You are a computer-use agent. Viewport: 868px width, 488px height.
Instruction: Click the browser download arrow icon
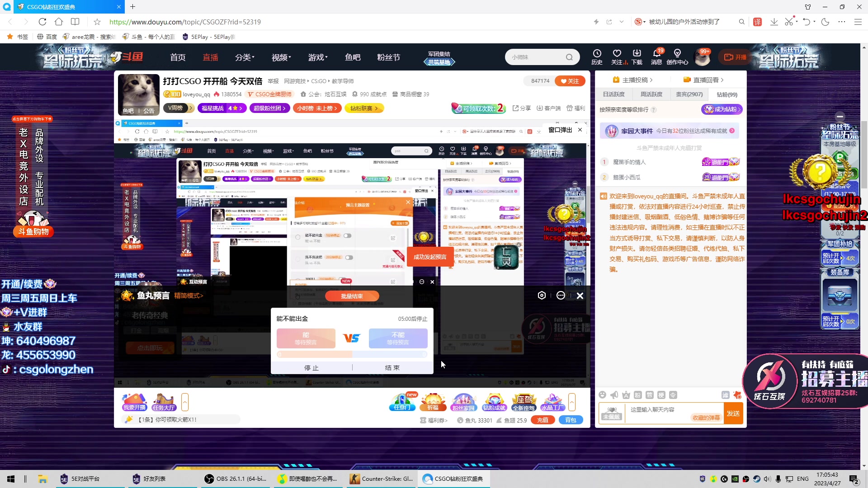(774, 22)
